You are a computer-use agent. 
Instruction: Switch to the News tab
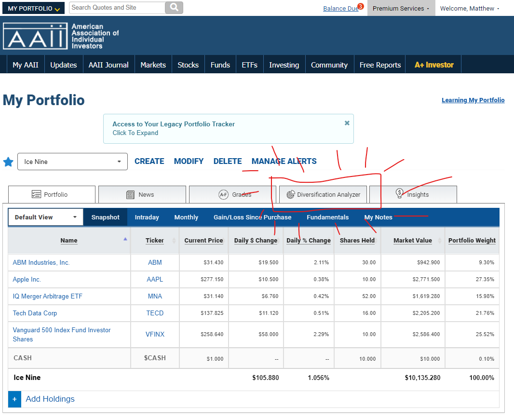point(142,194)
